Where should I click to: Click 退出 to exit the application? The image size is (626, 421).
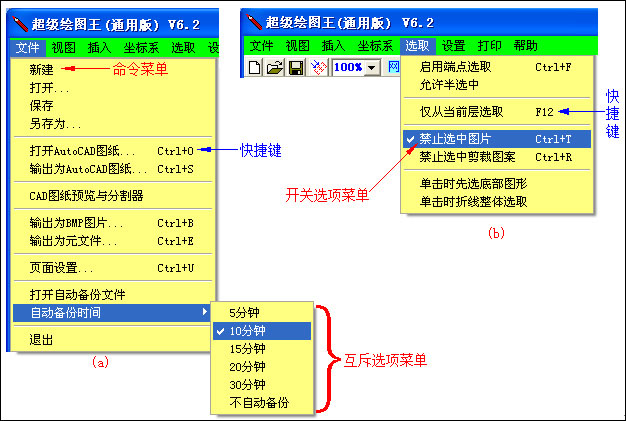42,340
